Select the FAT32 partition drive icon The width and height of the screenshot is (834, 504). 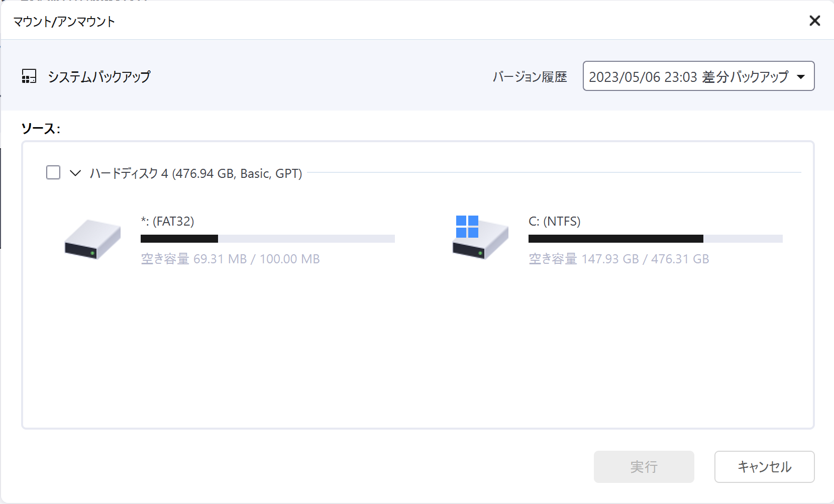click(x=92, y=239)
